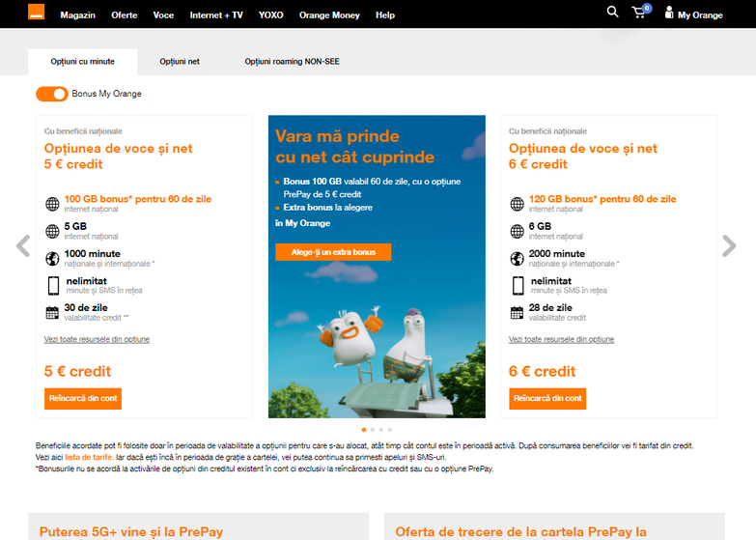This screenshot has height=540, width=756.
Task: Go to previous offer with left arrow
Action: [23, 246]
